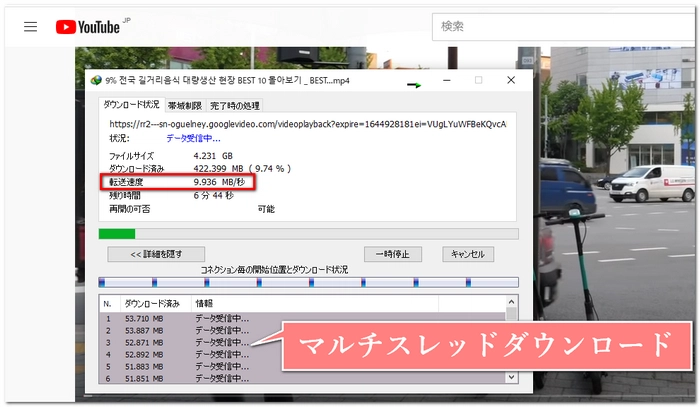Open the YouTube hamburger menu
This screenshot has width=700, height=407.
31,27
